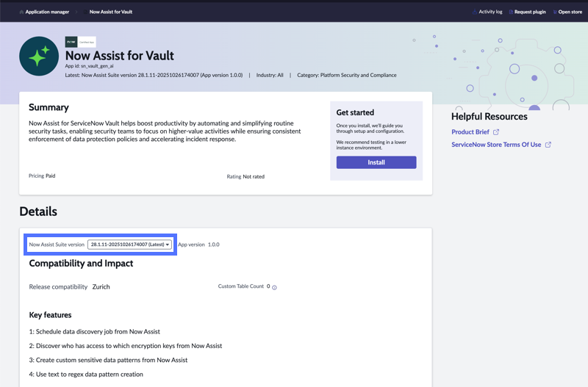Open store from top bar
588x387 pixels.
570,12
